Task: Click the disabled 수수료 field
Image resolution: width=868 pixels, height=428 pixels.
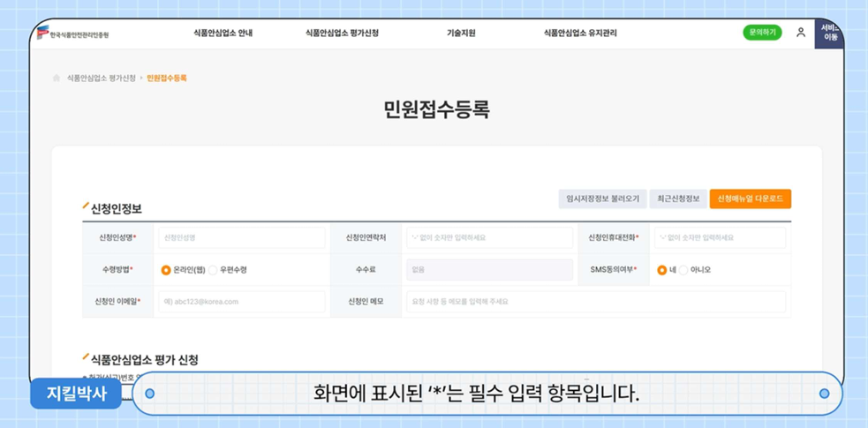Action: (490, 270)
